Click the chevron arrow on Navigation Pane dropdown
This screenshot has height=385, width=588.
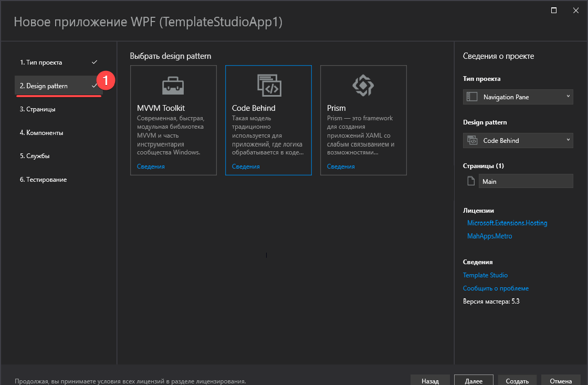(568, 97)
